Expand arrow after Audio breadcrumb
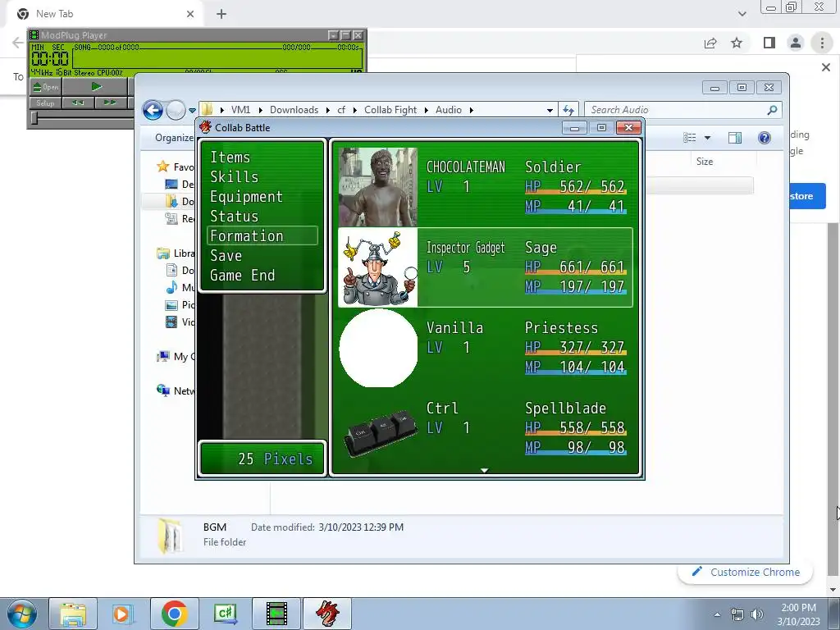840x630 pixels. pyautogui.click(x=472, y=110)
